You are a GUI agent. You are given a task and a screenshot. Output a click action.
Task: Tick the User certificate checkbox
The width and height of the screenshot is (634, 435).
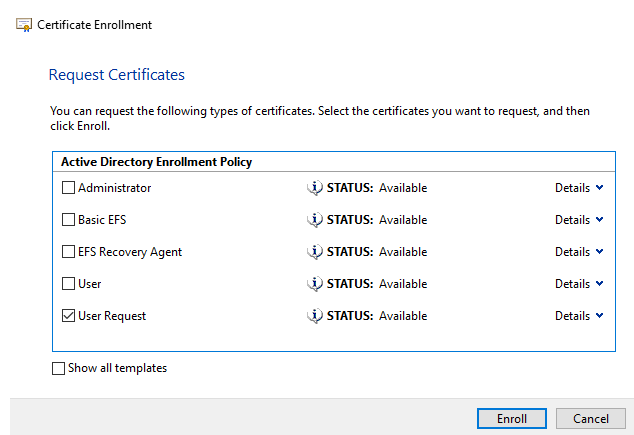(69, 284)
